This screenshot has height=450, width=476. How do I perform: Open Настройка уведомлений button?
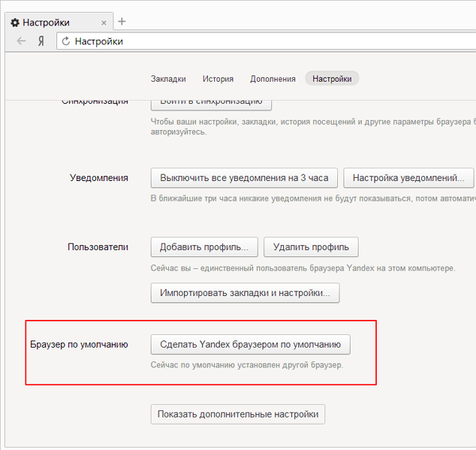(409, 178)
